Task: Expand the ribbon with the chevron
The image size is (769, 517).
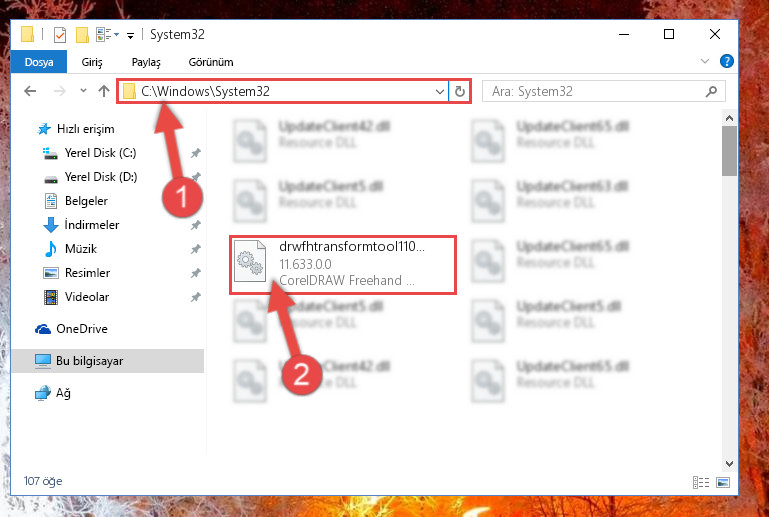Action: (705, 61)
